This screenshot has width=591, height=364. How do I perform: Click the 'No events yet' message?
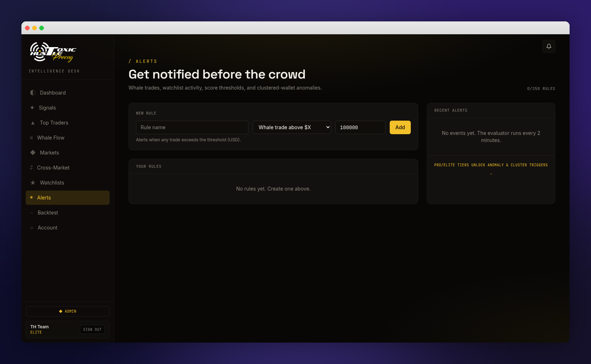pos(491,137)
